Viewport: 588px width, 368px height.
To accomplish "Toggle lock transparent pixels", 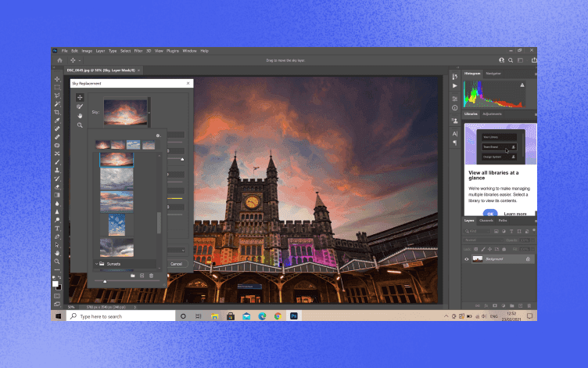I will click(x=476, y=249).
